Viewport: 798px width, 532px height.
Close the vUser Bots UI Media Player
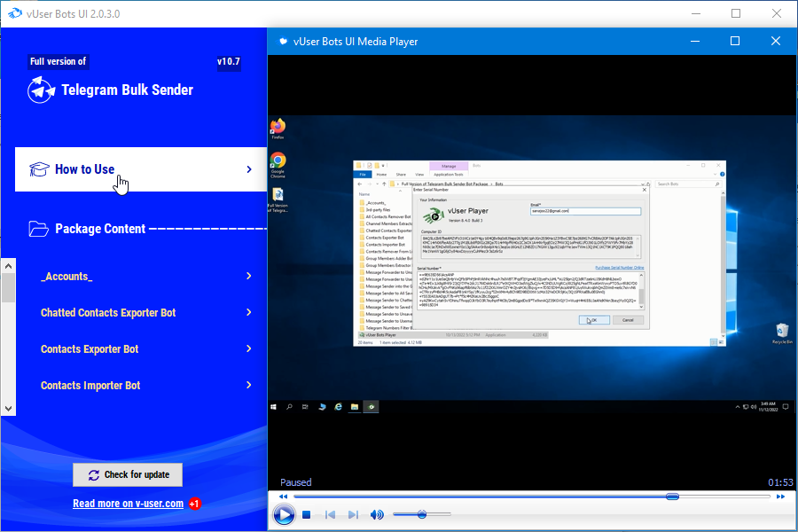776,42
